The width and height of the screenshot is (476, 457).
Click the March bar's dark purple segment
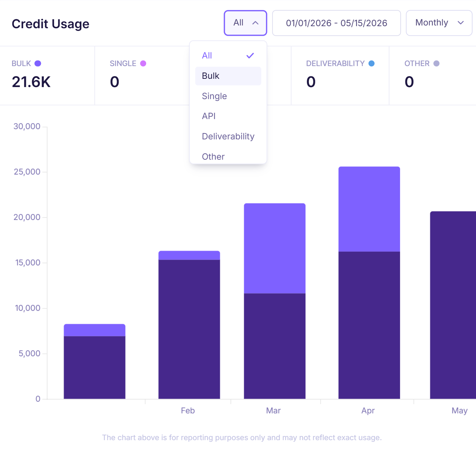[x=274, y=346]
